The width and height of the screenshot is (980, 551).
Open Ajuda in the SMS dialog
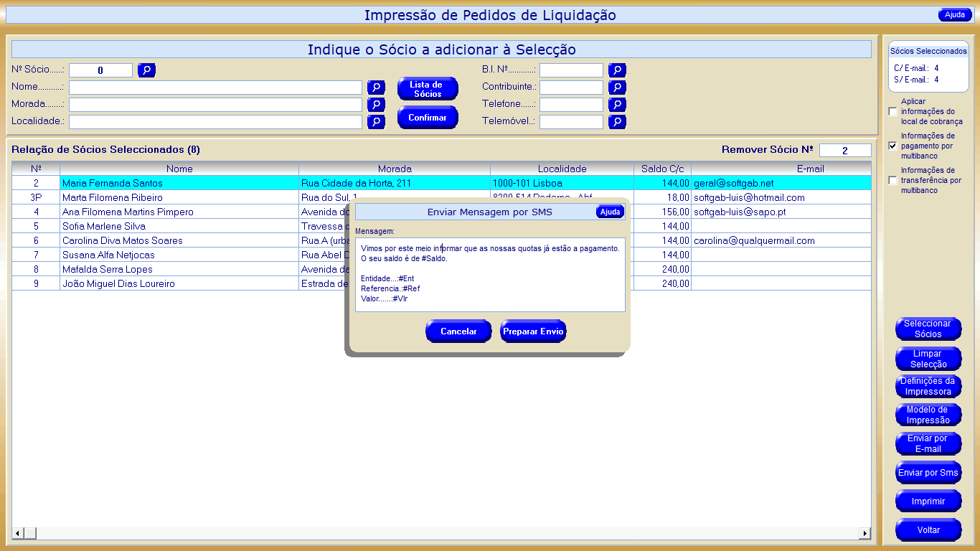tap(610, 212)
